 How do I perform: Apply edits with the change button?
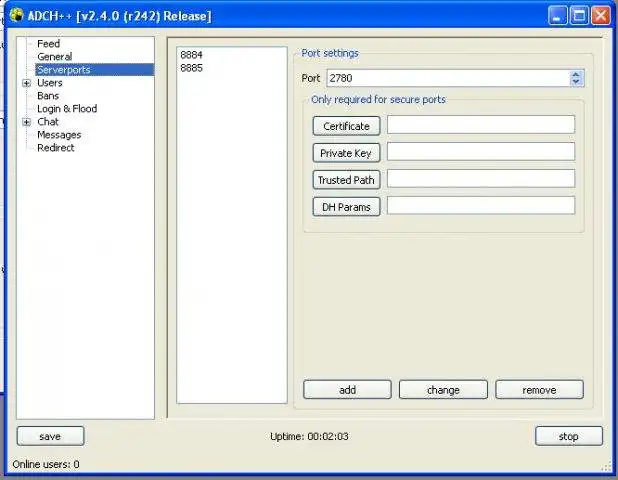coord(443,390)
